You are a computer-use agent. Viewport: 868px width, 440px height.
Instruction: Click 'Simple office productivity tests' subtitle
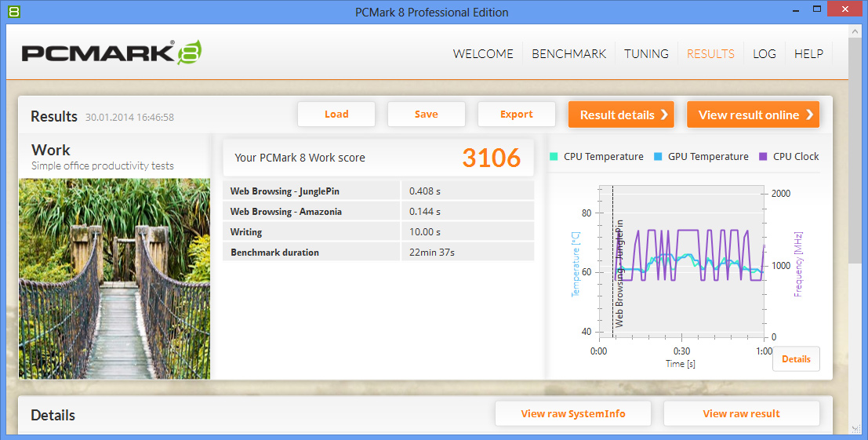tap(103, 165)
